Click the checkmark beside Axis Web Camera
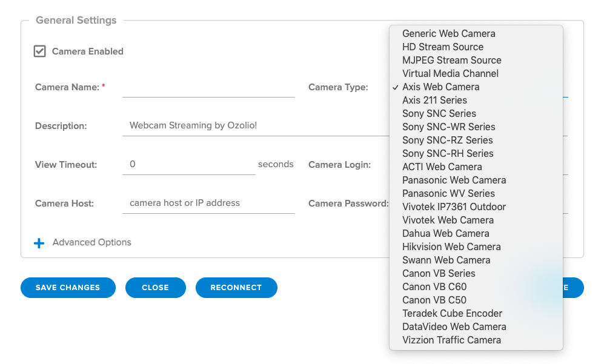 click(395, 87)
